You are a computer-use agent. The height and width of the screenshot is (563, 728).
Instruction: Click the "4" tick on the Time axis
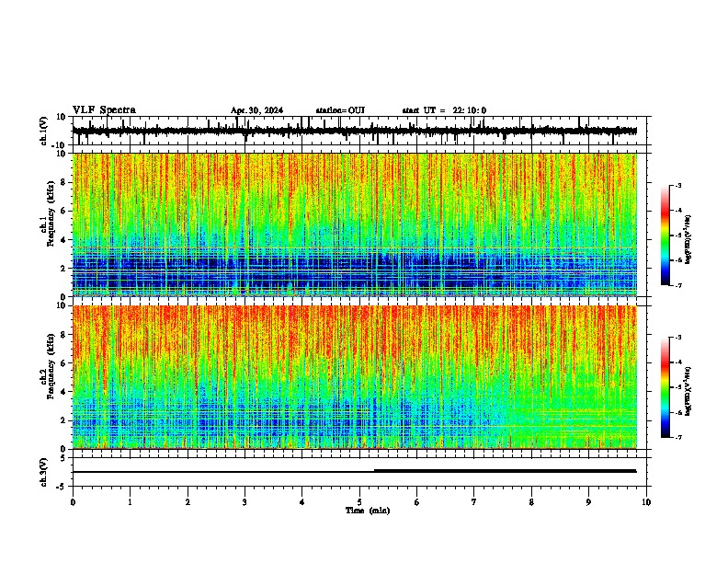pyautogui.click(x=302, y=502)
